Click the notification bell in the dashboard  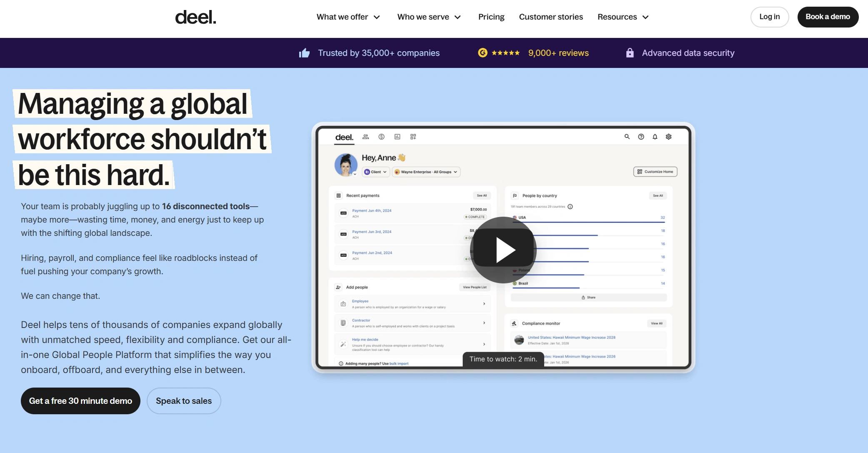655,137
